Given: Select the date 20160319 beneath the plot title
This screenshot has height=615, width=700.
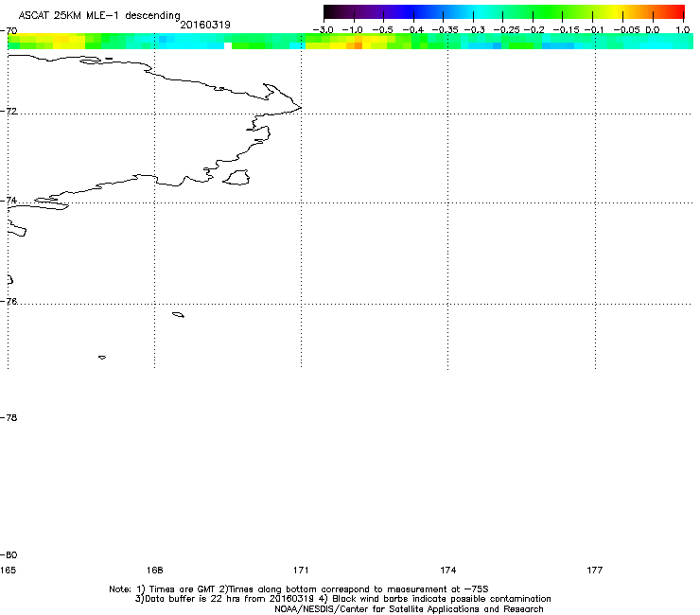Looking at the screenshot, I should 205,25.
